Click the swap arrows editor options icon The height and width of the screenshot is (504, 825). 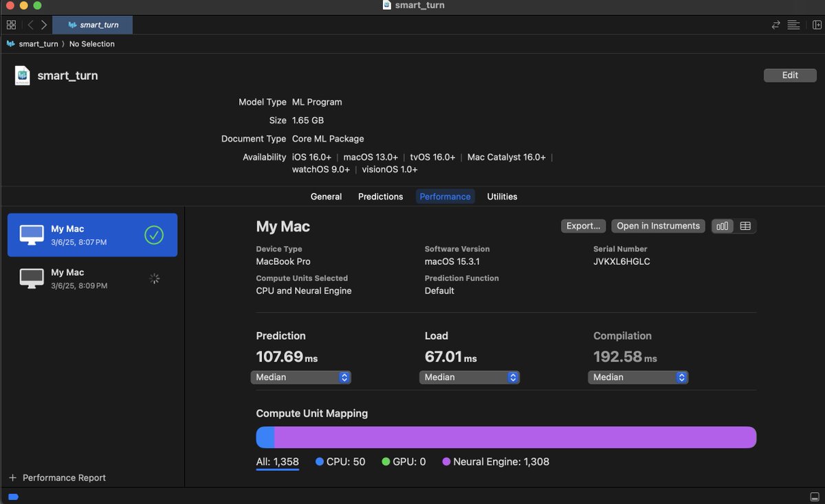776,25
